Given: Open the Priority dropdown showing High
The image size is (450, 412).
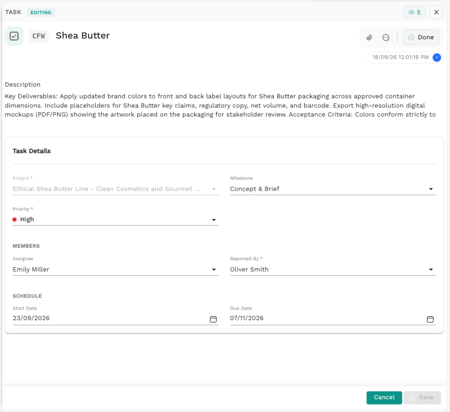Looking at the screenshot, I should pyautogui.click(x=115, y=219).
